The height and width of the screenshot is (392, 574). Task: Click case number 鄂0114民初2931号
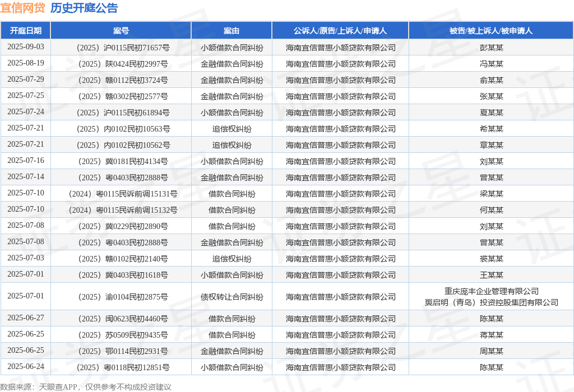pyautogui.click(x=123, y=351)
